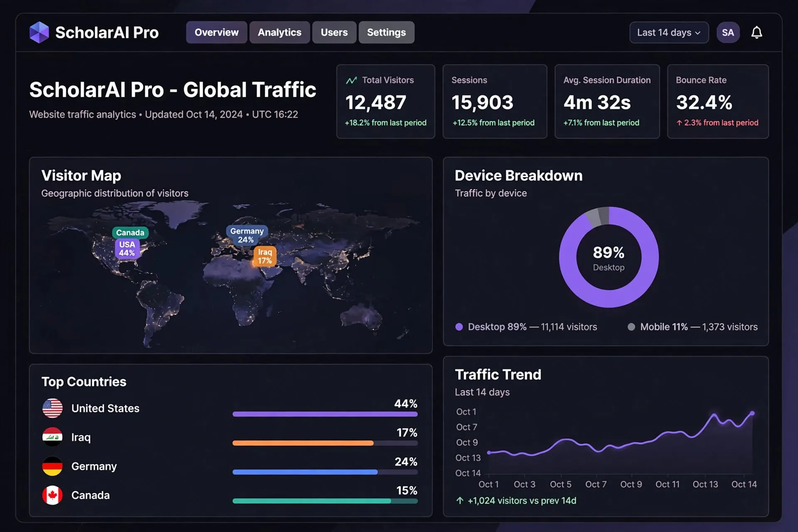Click the Oct 5 label on the chart axis
Image resolution: width=798 pixels, height=532 pixels.
561,484
